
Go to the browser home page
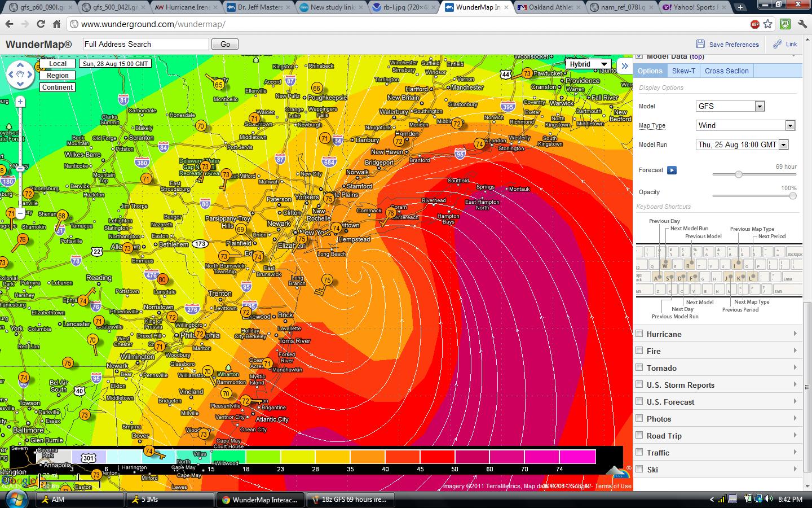(x=56, y=24)
